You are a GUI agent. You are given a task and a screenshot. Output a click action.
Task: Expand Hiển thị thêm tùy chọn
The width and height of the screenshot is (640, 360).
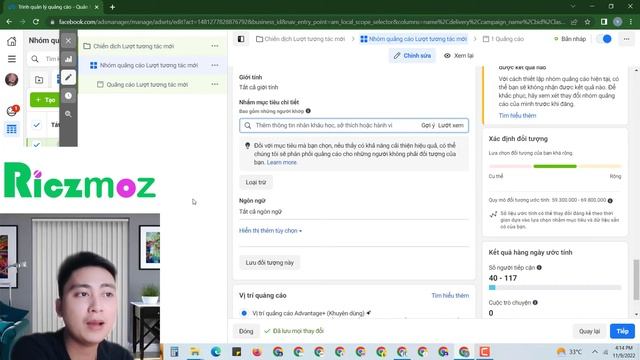click(270, 231)
